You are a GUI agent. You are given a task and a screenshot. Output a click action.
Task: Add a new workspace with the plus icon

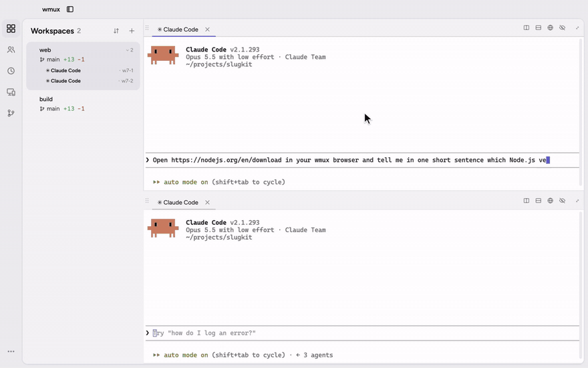click(132, 31)
